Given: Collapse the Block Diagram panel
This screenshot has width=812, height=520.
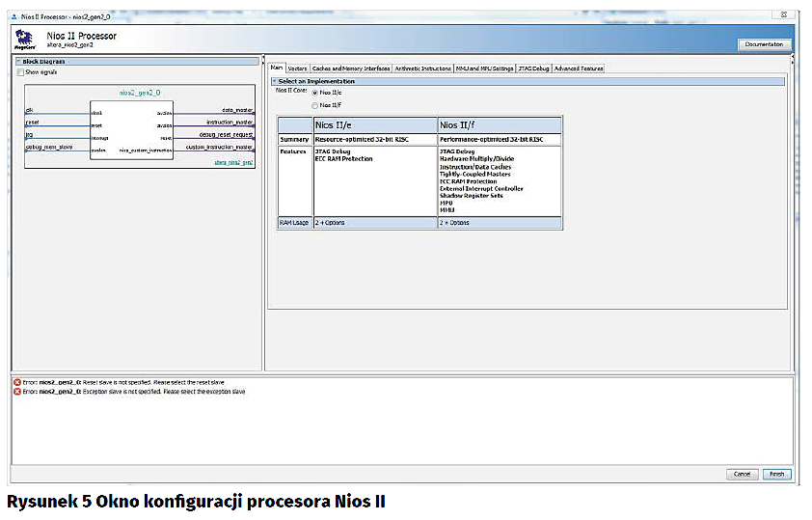Looking at the screenshot, I should (x=18, y=62).
